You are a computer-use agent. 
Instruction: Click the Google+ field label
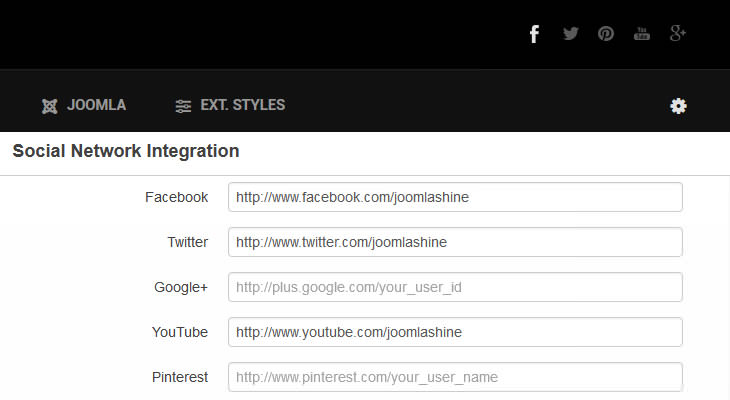tap(181, 287)
